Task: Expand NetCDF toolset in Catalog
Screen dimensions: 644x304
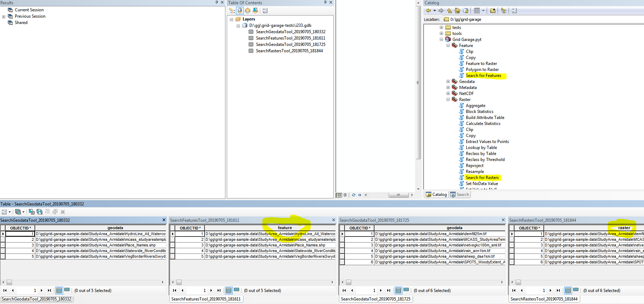Action: tap(448, 94)
